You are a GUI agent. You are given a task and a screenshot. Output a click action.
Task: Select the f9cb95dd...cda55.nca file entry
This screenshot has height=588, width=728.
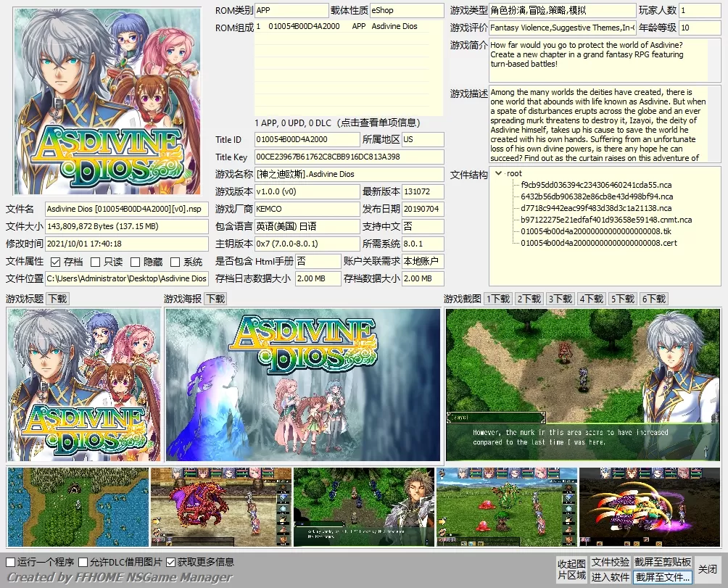pos(596,185)
